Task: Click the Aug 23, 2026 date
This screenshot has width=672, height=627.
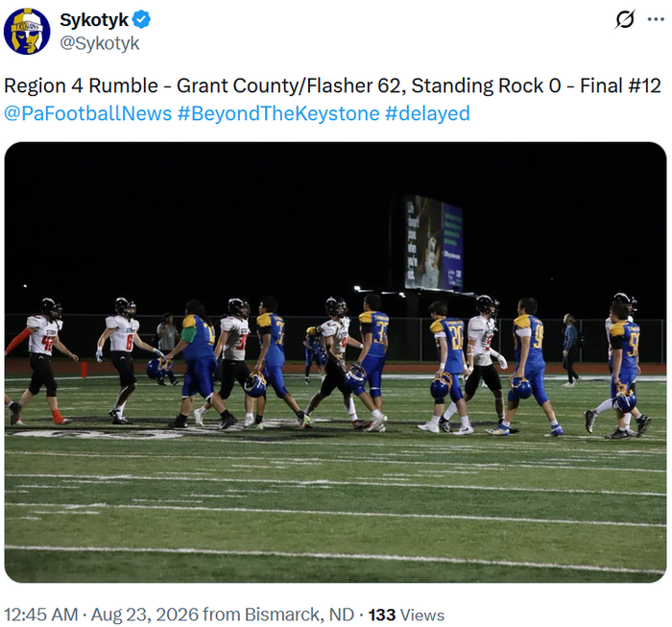Action: click(x=145, y=615)
